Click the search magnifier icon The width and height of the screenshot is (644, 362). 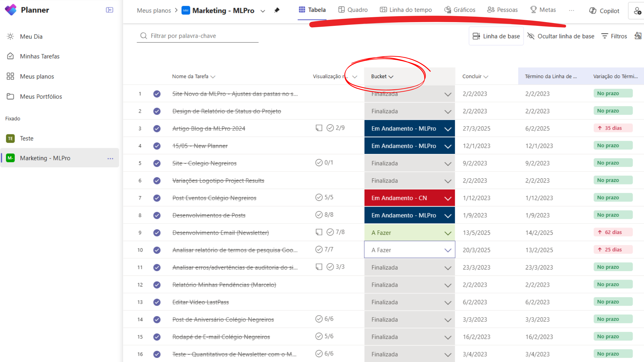(x=143, y=36)
